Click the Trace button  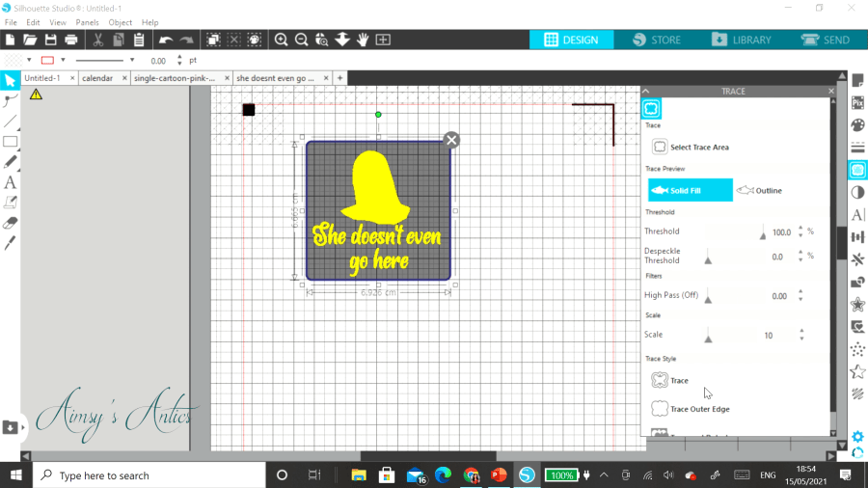click(670, 380)
